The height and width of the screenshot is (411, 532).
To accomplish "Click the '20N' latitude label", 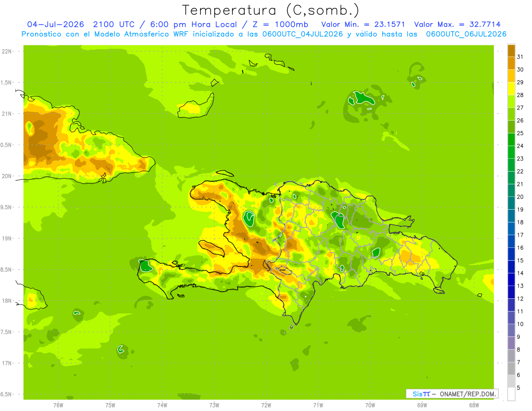I will pos(8,176).
